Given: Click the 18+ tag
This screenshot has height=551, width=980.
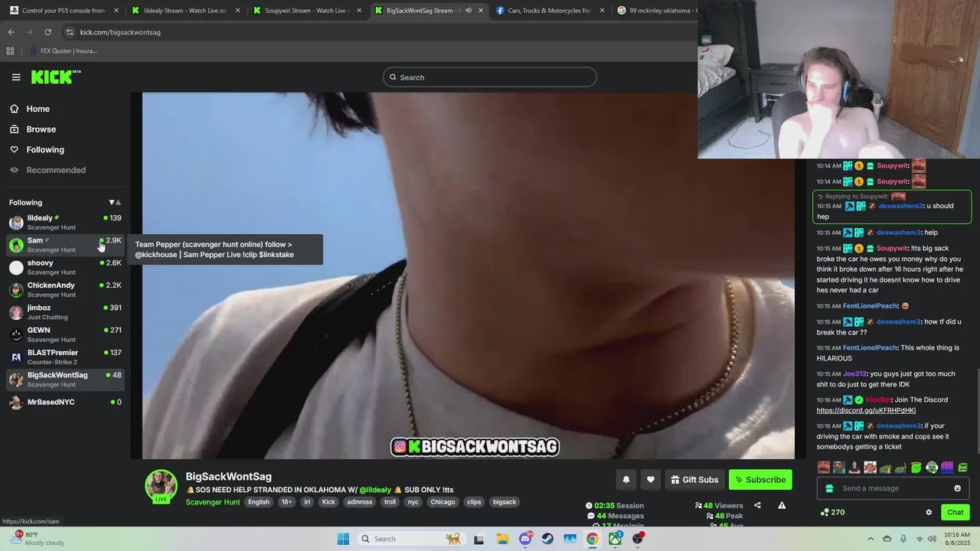Looking at the screenshot, I should [286, 502].
